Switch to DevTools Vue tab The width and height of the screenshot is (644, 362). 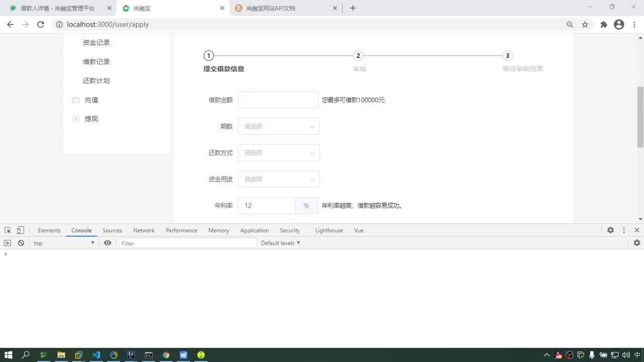[359, 230]
